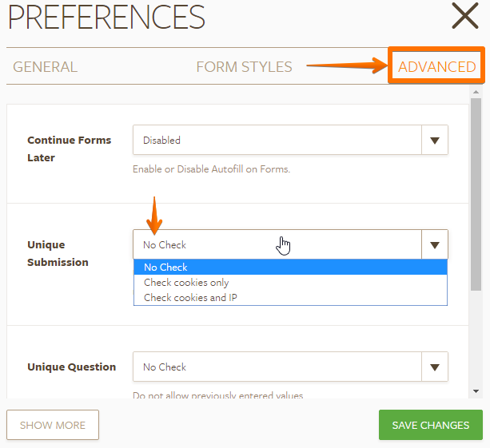The height and width of the screenshot is (448, 490).
Task: Click the "Continue Forms Later" label
Action: (x=70, y=149)
